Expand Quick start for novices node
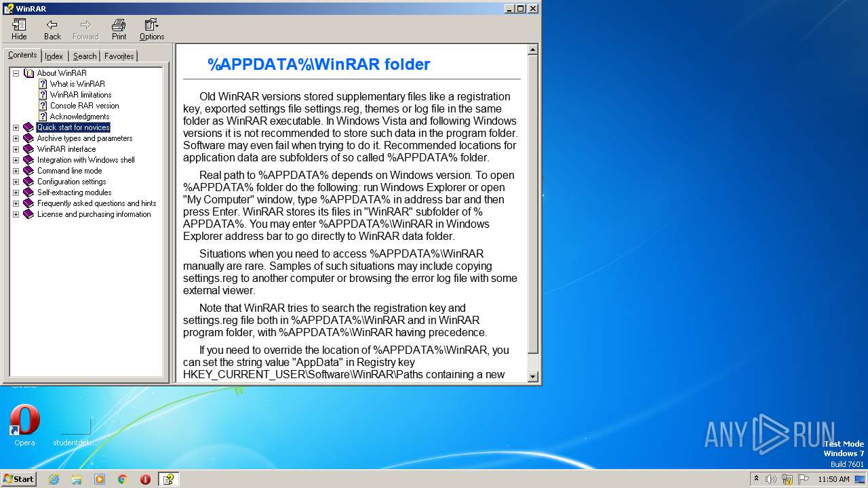 [16, 127]
